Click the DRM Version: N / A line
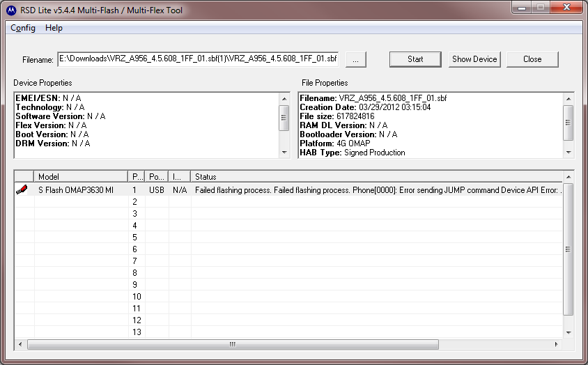This screenshot has height=365, width=588. coord(53,143)
